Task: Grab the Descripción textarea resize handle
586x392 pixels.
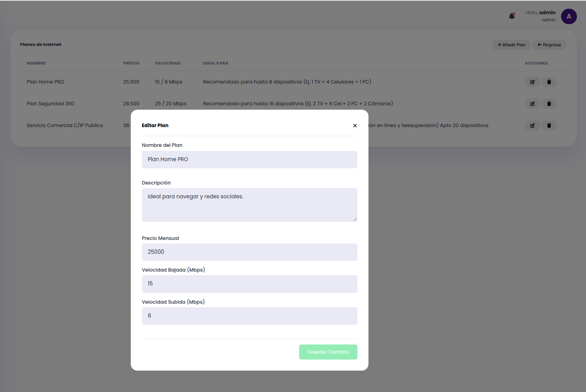Action: click(355, 219)
